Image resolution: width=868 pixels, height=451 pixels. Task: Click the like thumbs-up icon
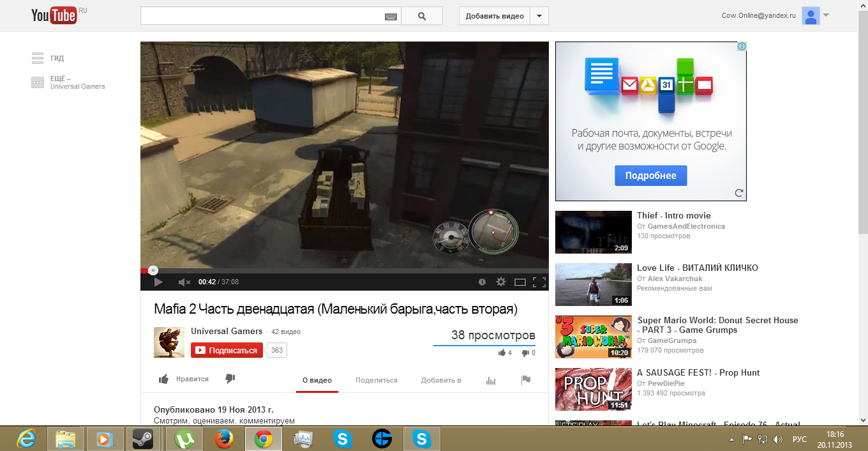coord(163,379)
